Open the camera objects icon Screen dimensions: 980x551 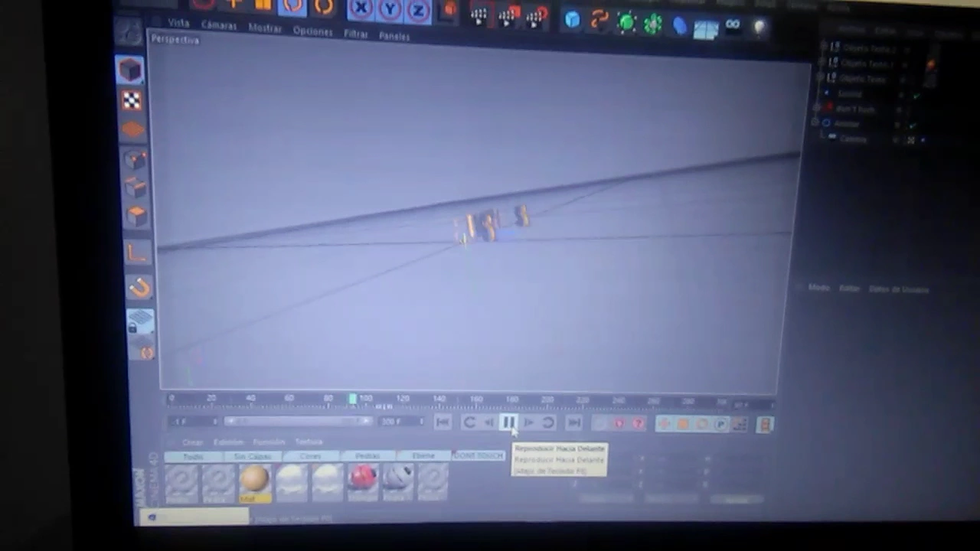[733, 25]
